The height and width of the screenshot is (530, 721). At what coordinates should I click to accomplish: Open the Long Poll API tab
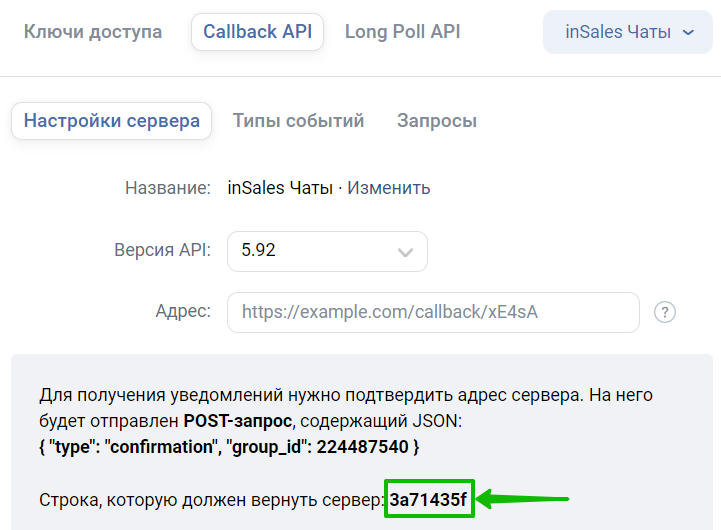(402, 32)
